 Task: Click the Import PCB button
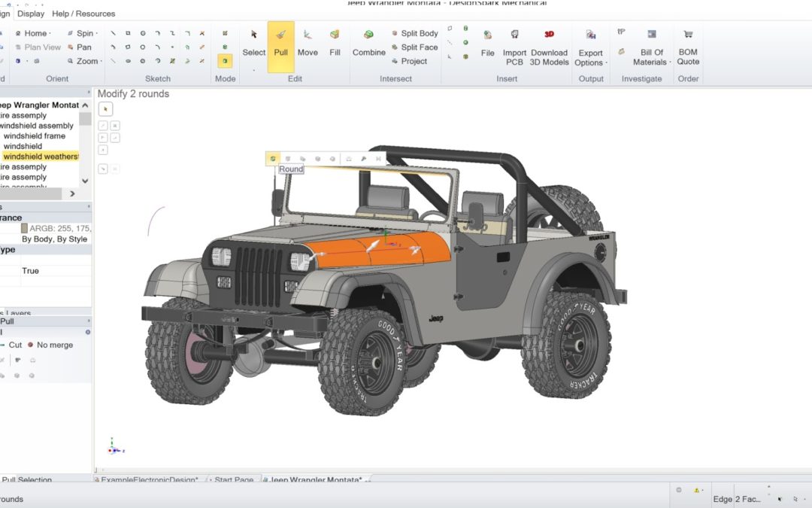point(514,47)
